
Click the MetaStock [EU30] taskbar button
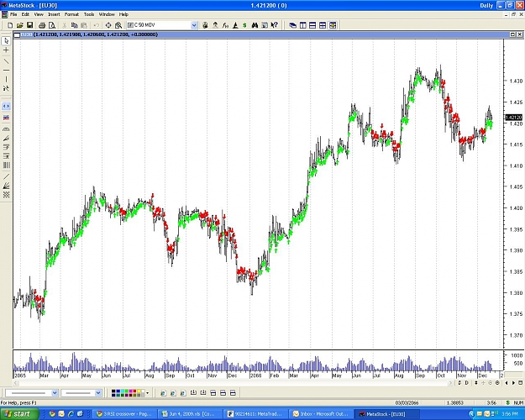386,414
